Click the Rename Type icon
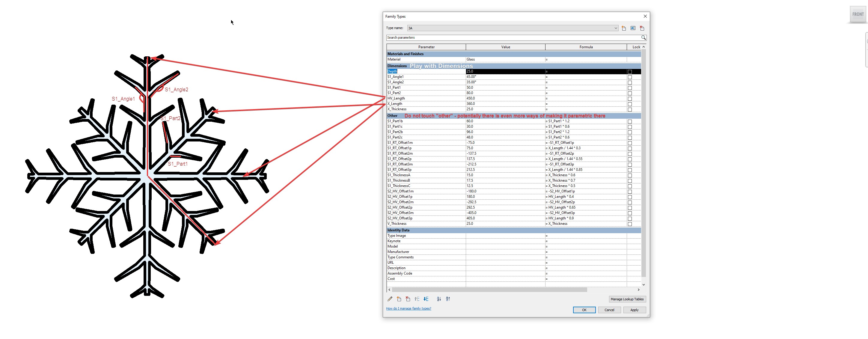Screen dimensions: 868x339 point(633,28)
